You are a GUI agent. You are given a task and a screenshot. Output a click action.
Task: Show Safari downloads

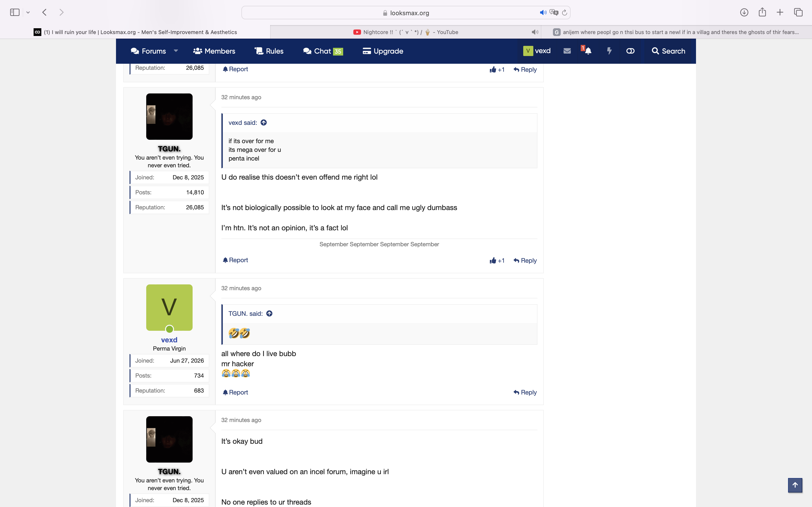tap(744, 12)
